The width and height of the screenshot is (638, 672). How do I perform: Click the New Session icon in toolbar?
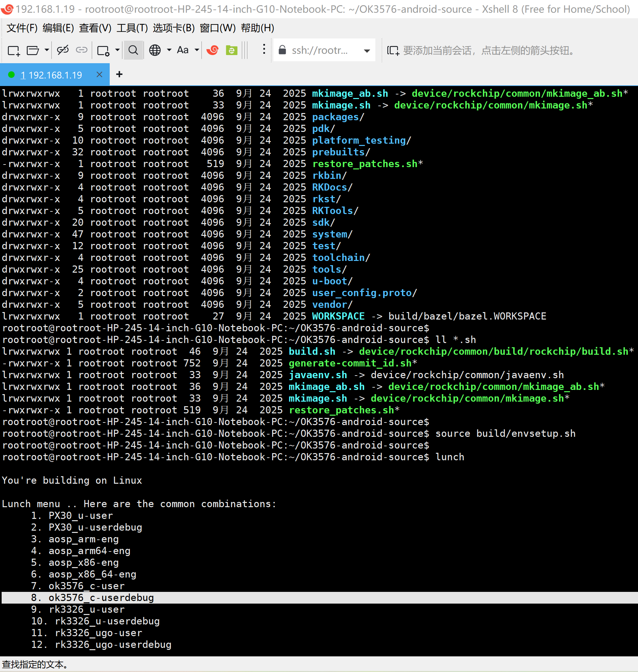tap(14, 50)
